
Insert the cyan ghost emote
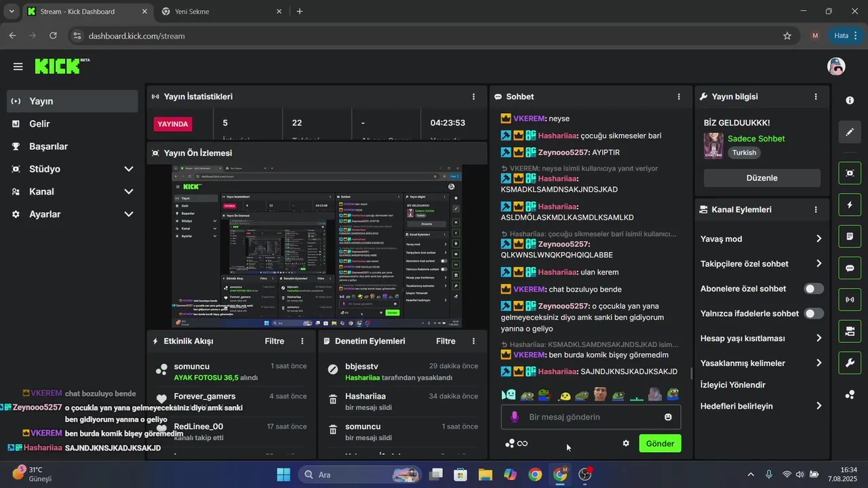(509, 394)
